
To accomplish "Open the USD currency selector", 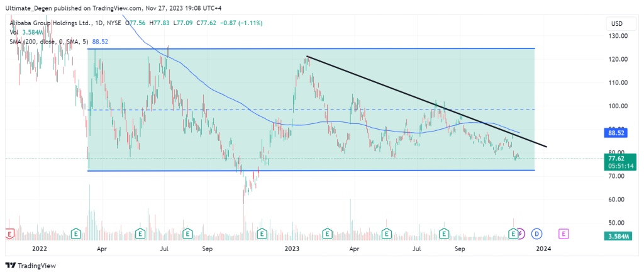I will click(619, 24).
